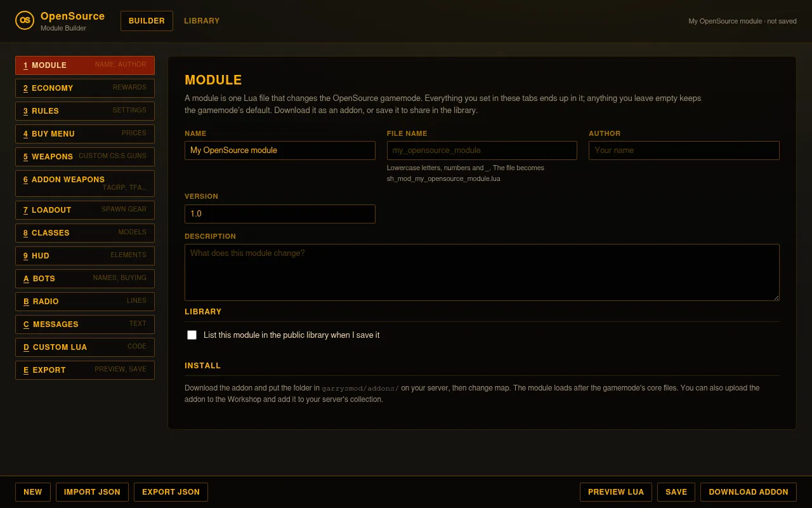Click the 'List this module in the public library' label
This screenshot has width=812, height=508.
[292, 335]
